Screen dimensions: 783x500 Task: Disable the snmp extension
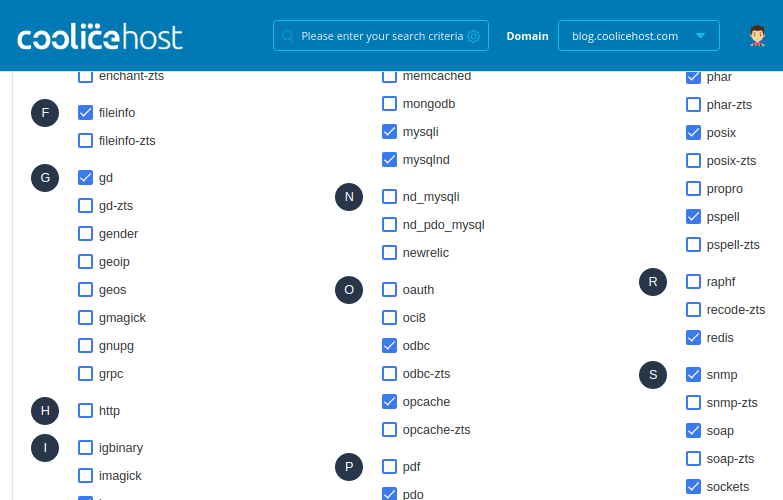click(694, 375)
